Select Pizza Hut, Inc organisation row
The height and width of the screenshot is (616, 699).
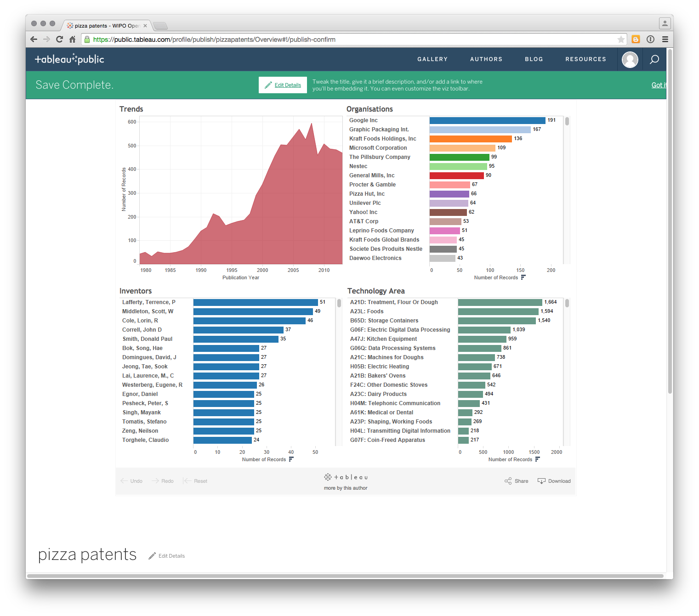pos(367,194)
